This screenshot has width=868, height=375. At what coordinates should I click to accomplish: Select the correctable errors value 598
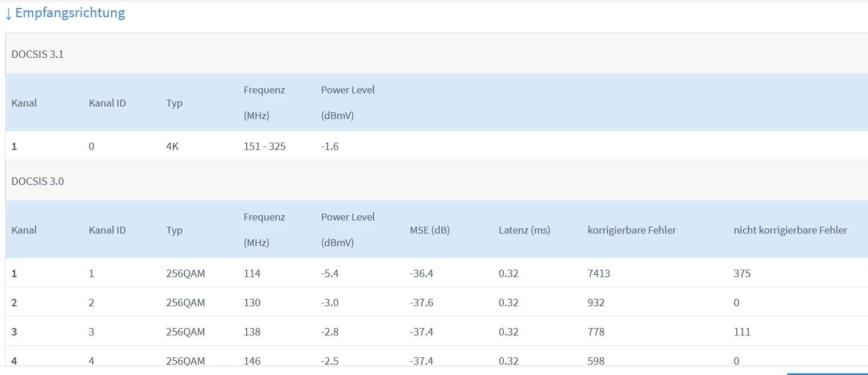(x=595, y=361)
